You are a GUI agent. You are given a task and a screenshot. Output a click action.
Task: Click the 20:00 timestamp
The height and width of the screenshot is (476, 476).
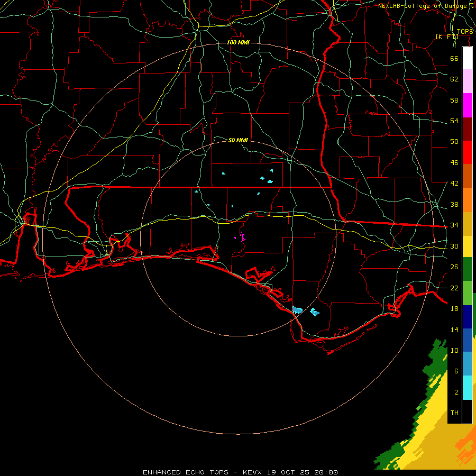[x=326, y=472]
